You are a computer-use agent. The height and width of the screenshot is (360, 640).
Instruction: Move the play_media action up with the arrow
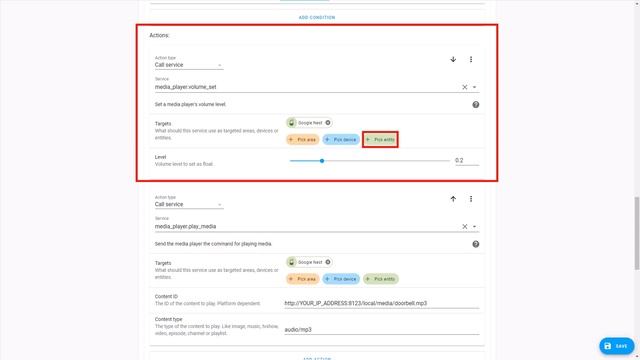(453, 199)
